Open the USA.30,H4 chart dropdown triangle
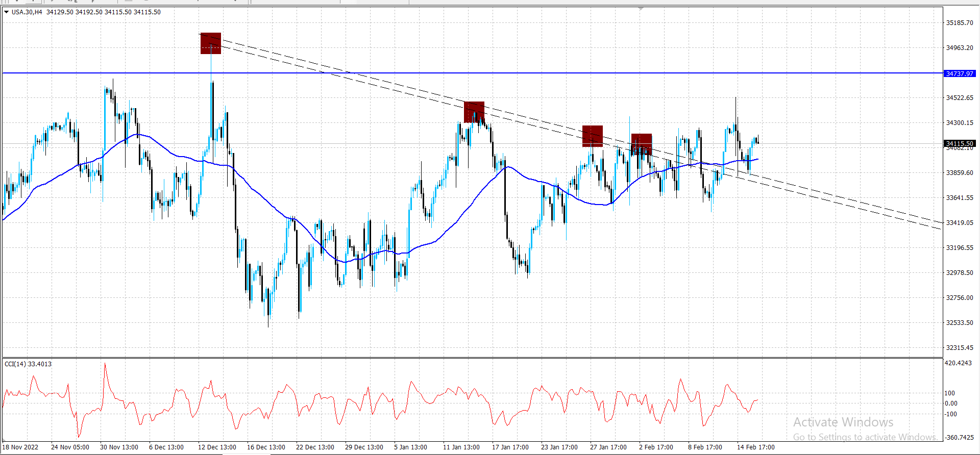This screenshot has width=980, height=455. click(6, 12)
